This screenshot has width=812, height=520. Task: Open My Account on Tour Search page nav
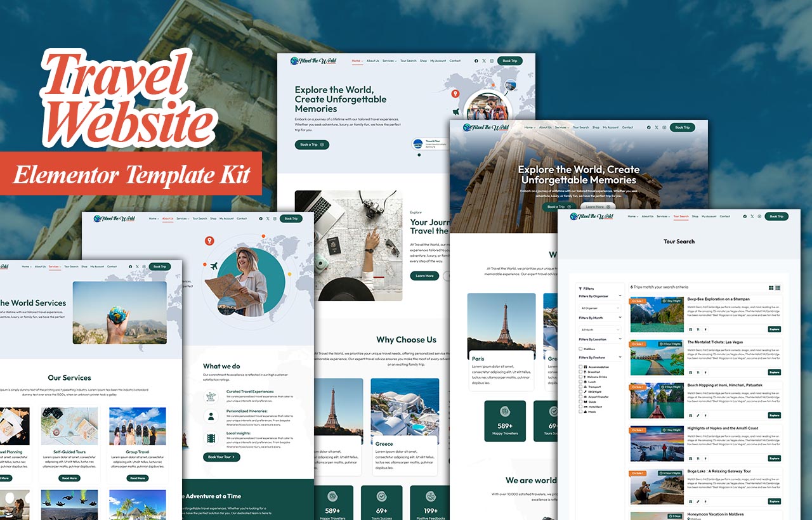coord(709,216)
